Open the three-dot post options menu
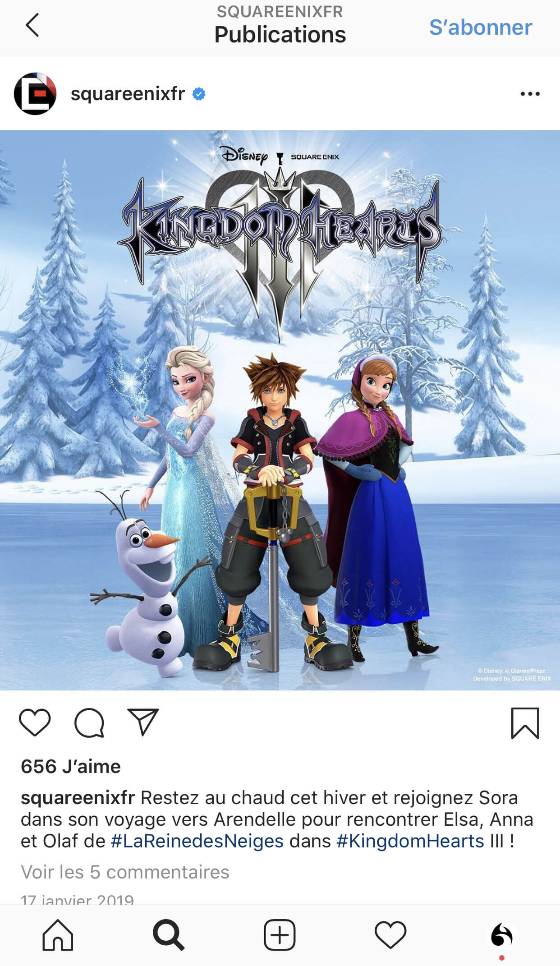This screenshot has width=560, height=966. coord(530,94)
